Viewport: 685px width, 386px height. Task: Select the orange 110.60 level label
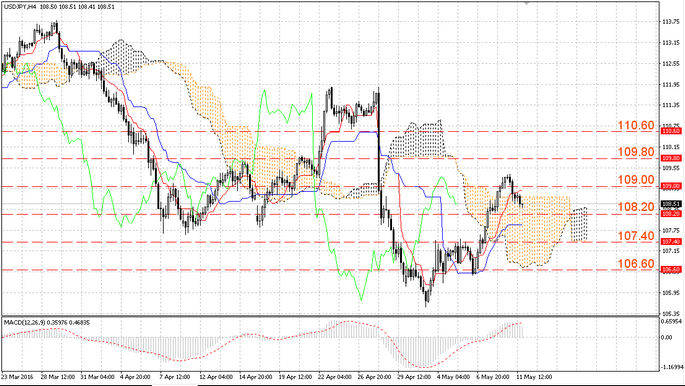click(x=636, y=126)
